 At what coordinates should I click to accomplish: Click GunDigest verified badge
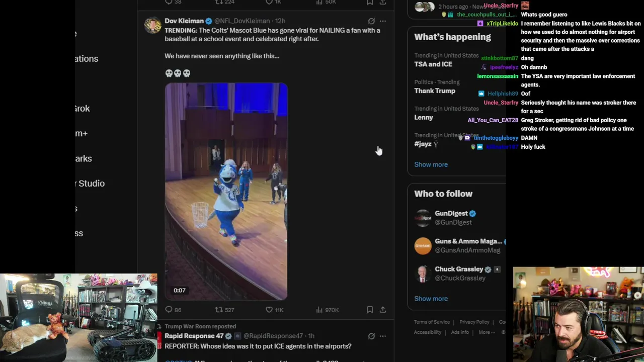pos(472,214)
